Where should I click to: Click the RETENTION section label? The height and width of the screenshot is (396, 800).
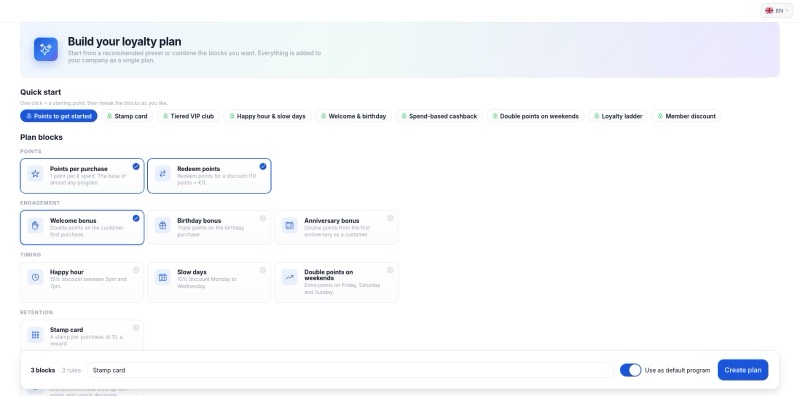(x=37, y=312)
